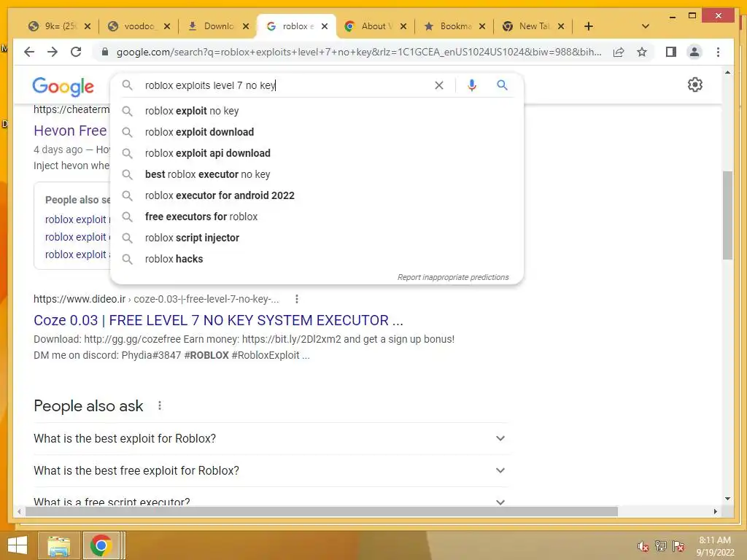Close the '9k= (25' tab
The width and height of the screenshot is (747, 560).
(88, 26)
